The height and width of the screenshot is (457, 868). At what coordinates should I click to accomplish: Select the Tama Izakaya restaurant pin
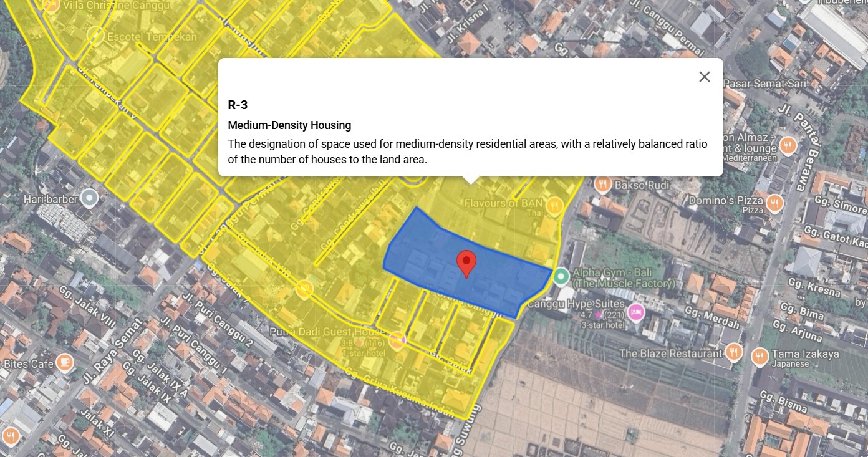coord(759,356)
